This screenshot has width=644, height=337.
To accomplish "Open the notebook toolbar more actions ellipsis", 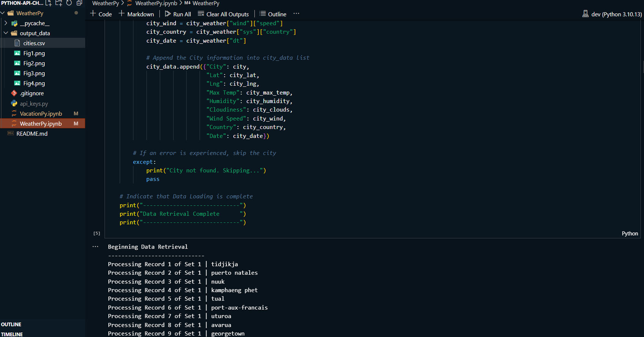I will 296,14.
